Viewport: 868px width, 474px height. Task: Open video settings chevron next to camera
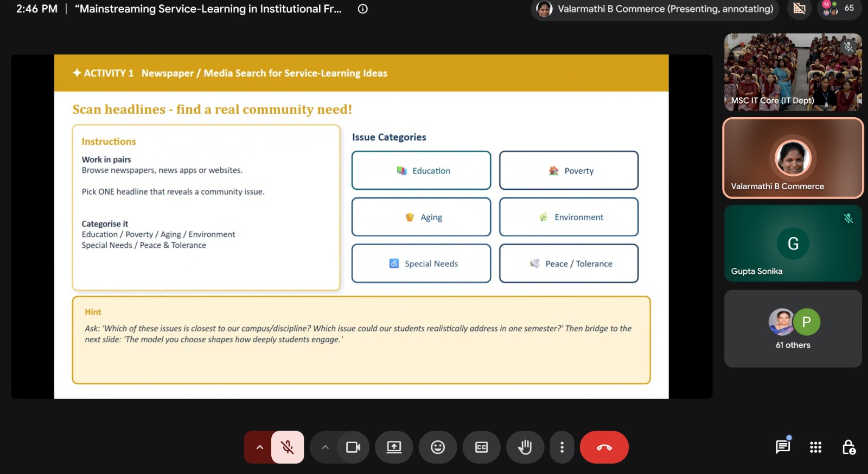pyautogui.click(x=325, y=447)
